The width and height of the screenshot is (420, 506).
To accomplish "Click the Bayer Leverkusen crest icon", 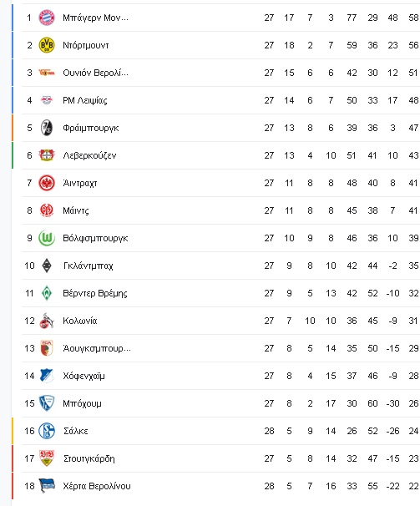I will tap(47, 155).
